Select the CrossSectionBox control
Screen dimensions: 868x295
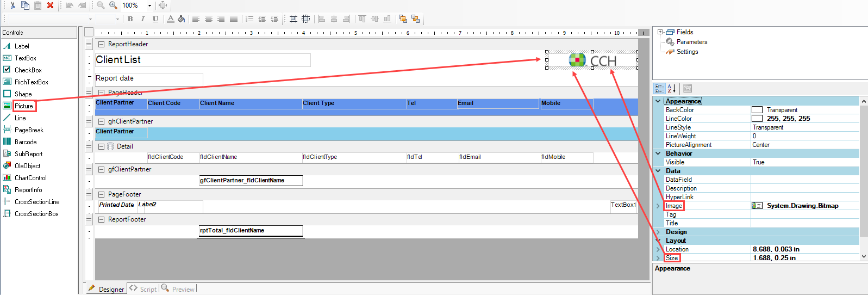tap(36, 214)
